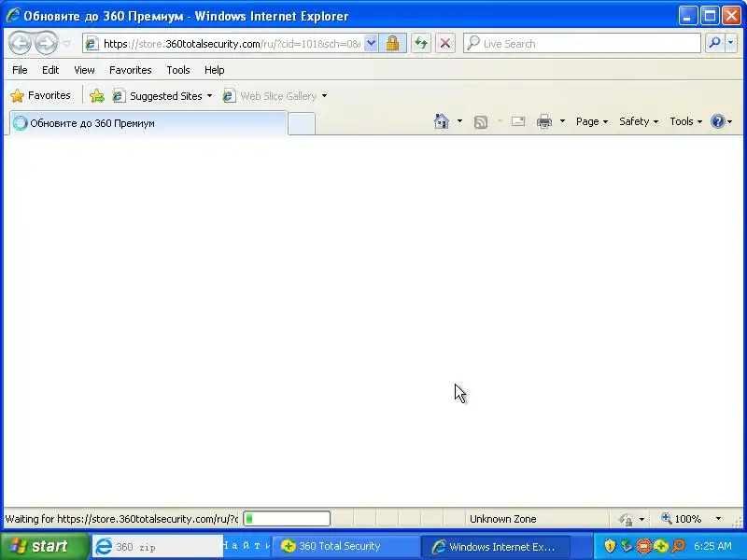Click the RSS Feeds icon
This screenshot has height=560, width=747.
pyautogui.click(x=481, y=122)
